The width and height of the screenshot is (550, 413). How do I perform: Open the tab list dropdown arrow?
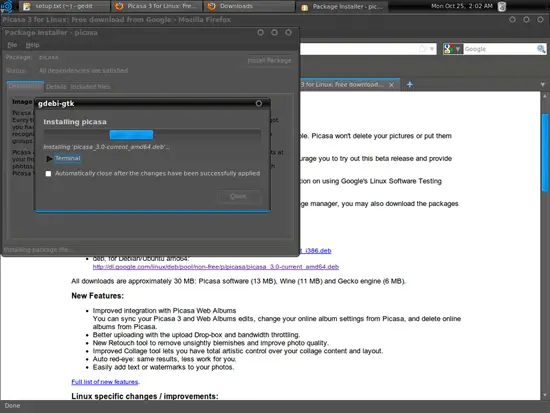(543, 85)
